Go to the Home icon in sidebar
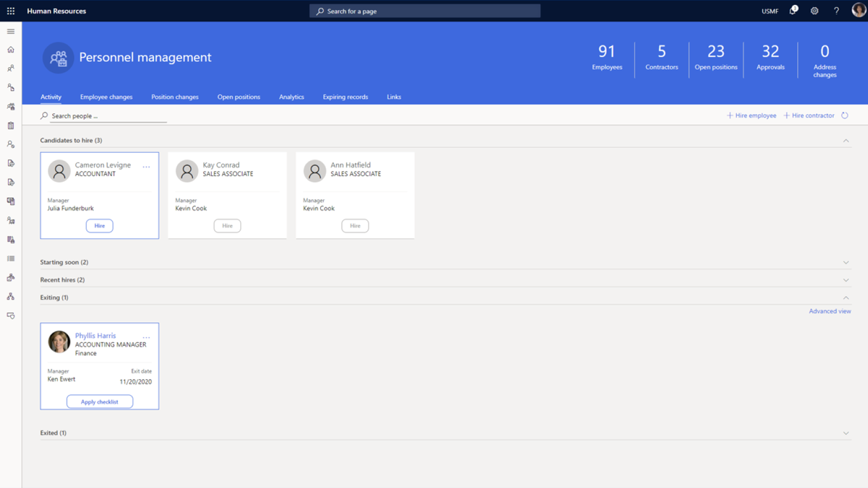This screenshot has width=868, height=488. point(11,50)
